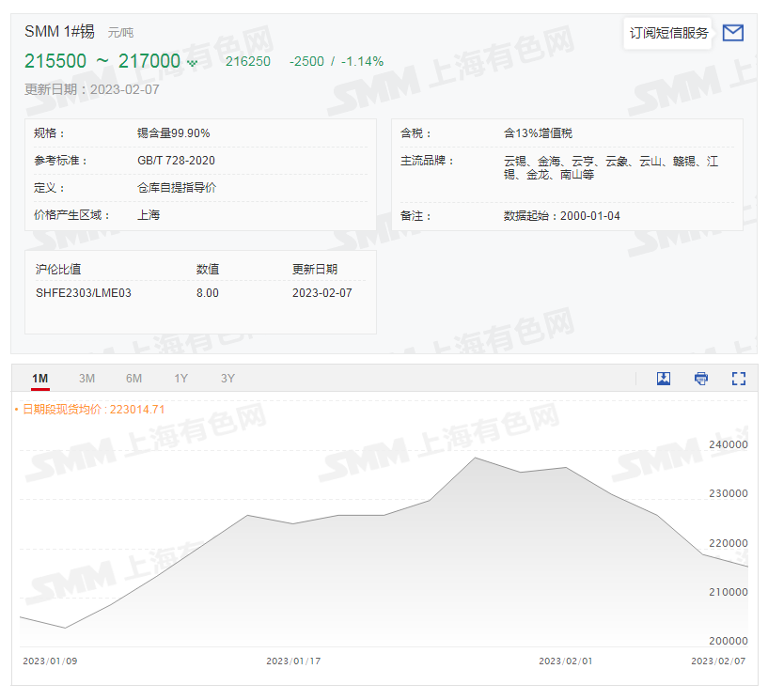This screenshot has width=768, height=700.
Task: Expand the chart to fullscreen
Action: [739, 379]
